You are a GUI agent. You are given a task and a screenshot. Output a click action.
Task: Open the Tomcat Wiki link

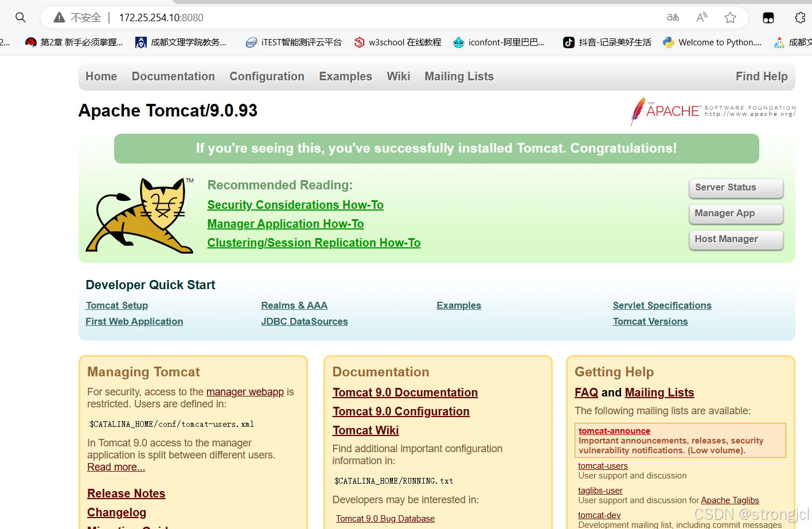pyautogui.click(x=365, y=430)
